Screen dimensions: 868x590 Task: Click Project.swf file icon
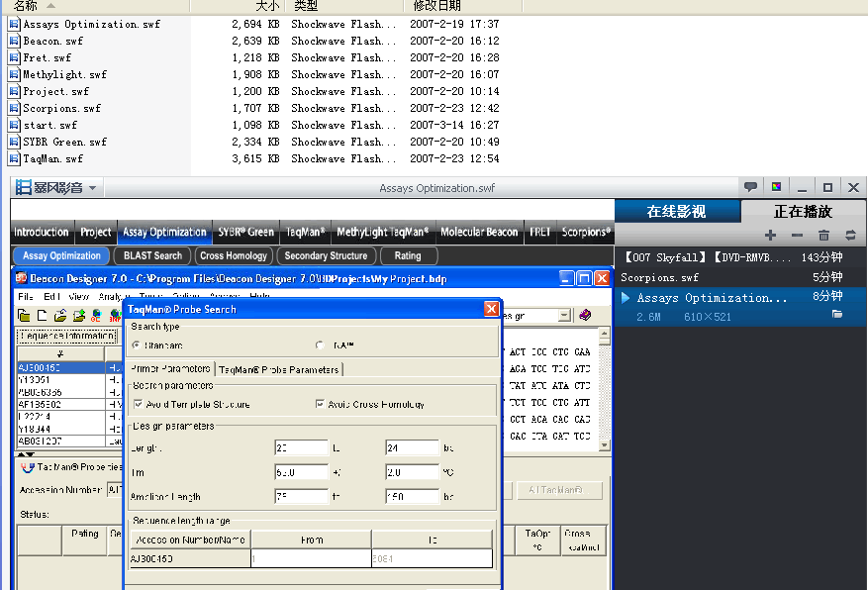[x=14, y=91]
